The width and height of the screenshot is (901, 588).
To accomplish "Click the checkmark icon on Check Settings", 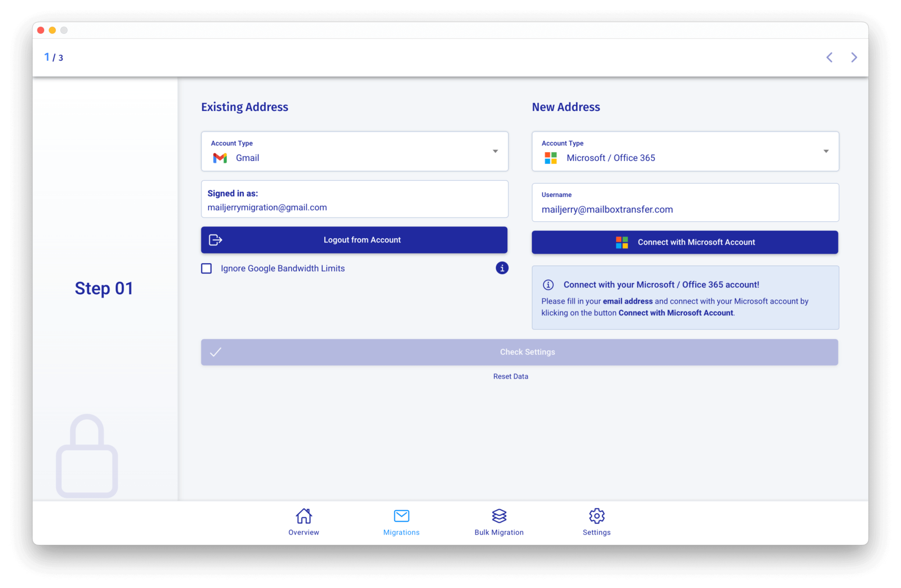I will (217, 352).
